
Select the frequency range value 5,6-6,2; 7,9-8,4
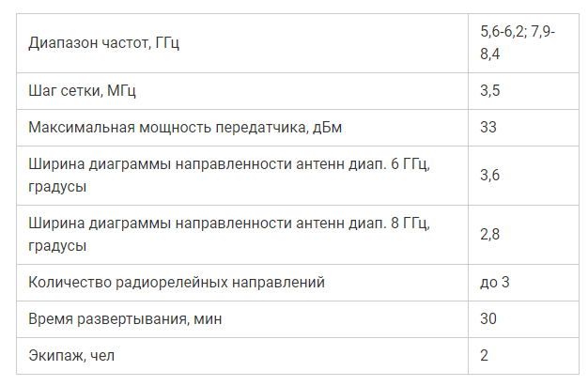point(517,43)
